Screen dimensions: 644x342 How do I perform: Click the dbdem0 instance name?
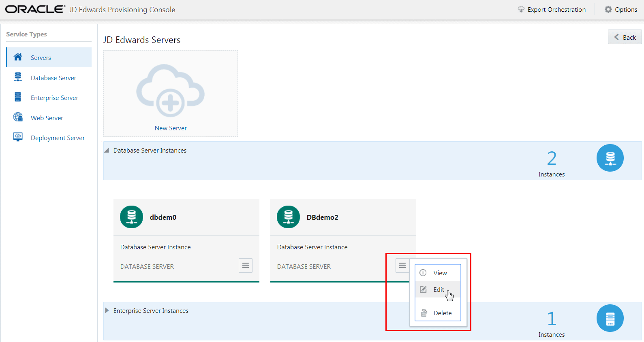click(x=163, y=217)
